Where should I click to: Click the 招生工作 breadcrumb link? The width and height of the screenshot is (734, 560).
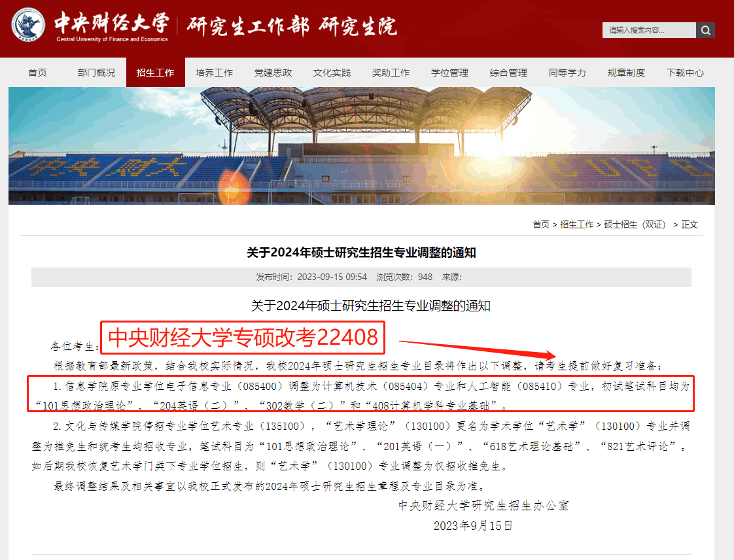pyautogui.click(x=577, y=225)
